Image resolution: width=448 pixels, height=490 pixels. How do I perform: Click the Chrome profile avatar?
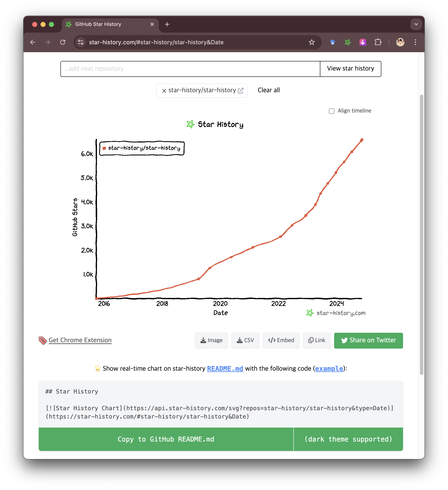coord(400,42)
